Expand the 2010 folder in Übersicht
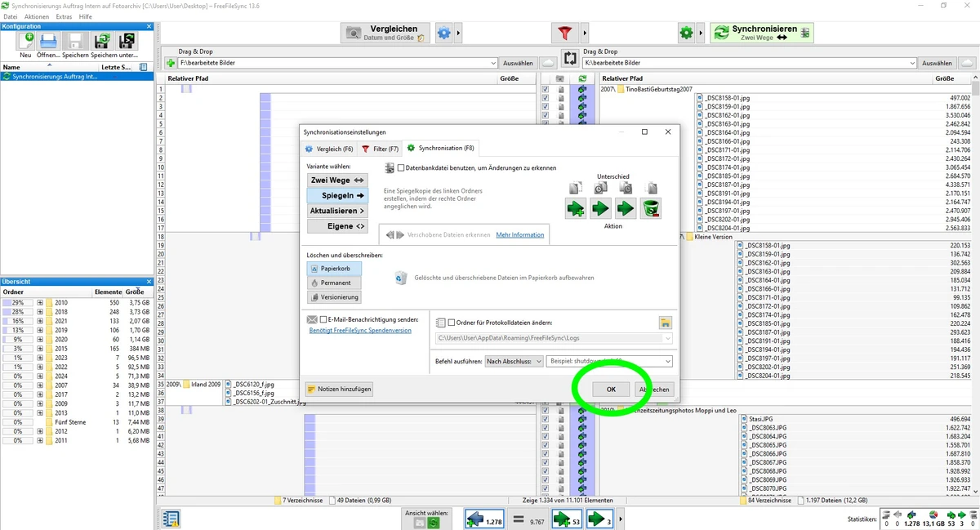 pos(39,302)
